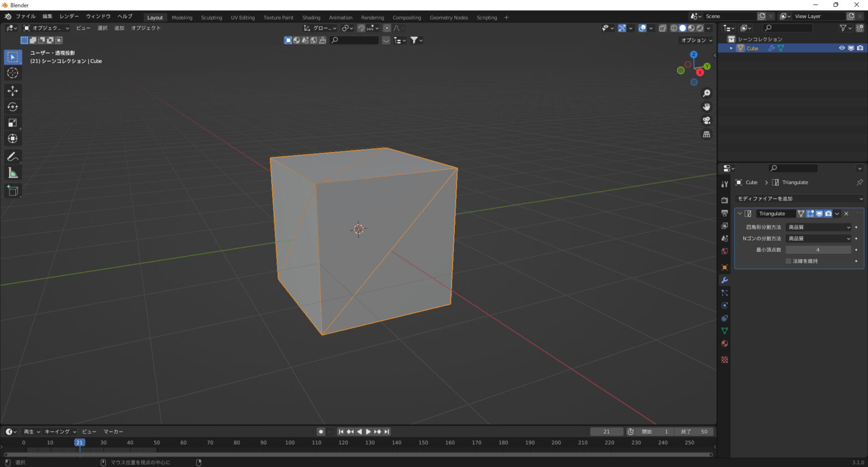Select the Scale tool
The height and width of the screenshot is (467, 868).
tap(12, 122)
